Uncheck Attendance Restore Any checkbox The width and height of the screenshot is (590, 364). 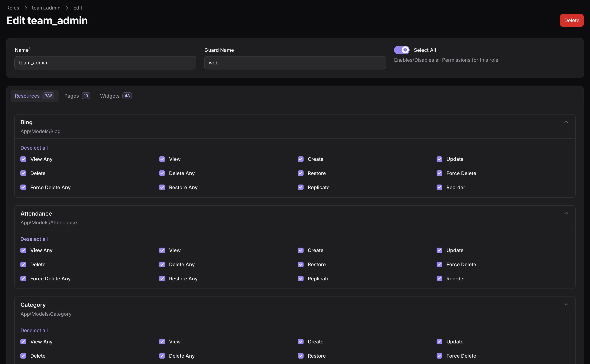162,279
